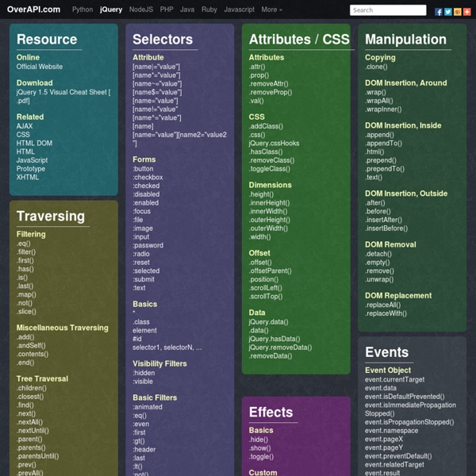Open the .unwrap() link
This screenshot has width=476, height=476.
pyautogui.click(x=379, y=279)
